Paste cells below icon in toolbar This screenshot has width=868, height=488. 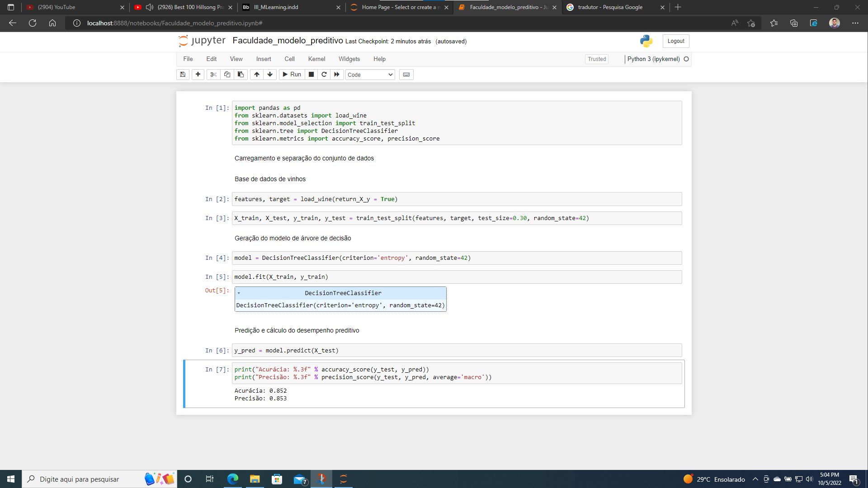tap(241, 75)
